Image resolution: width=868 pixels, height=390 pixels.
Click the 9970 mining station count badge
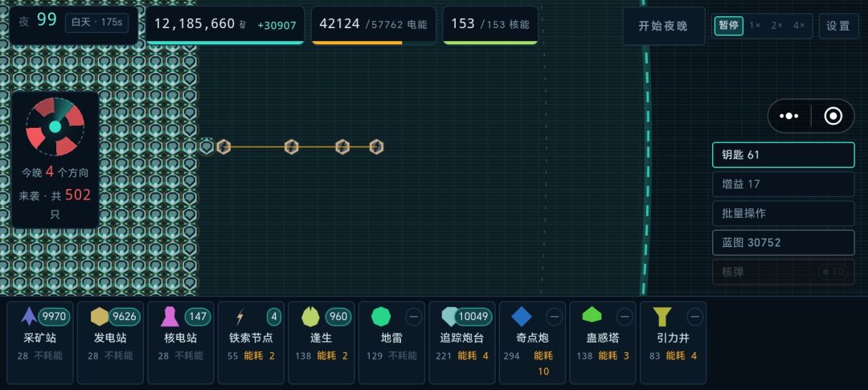[55, 316]
